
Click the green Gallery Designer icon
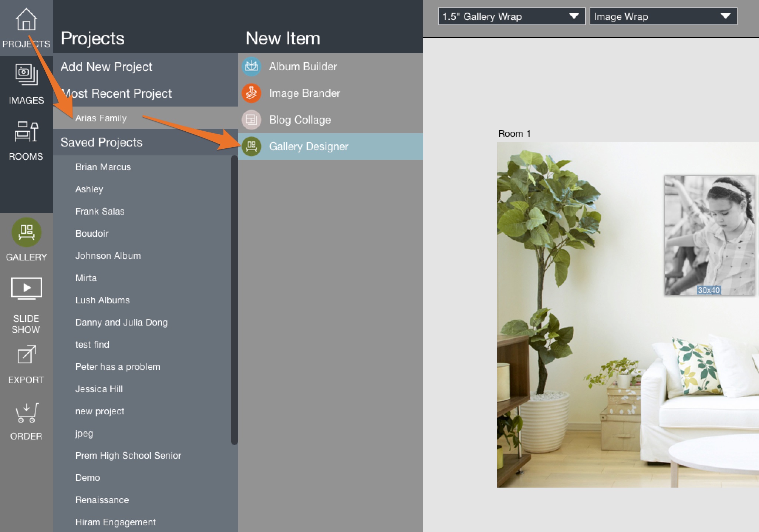pos(252,147)
